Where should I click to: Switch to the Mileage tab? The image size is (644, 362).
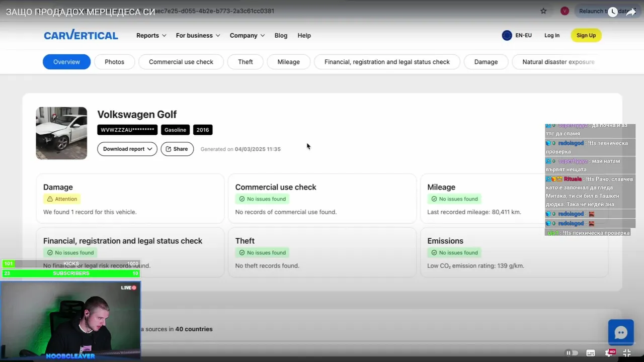coord(288,62)
